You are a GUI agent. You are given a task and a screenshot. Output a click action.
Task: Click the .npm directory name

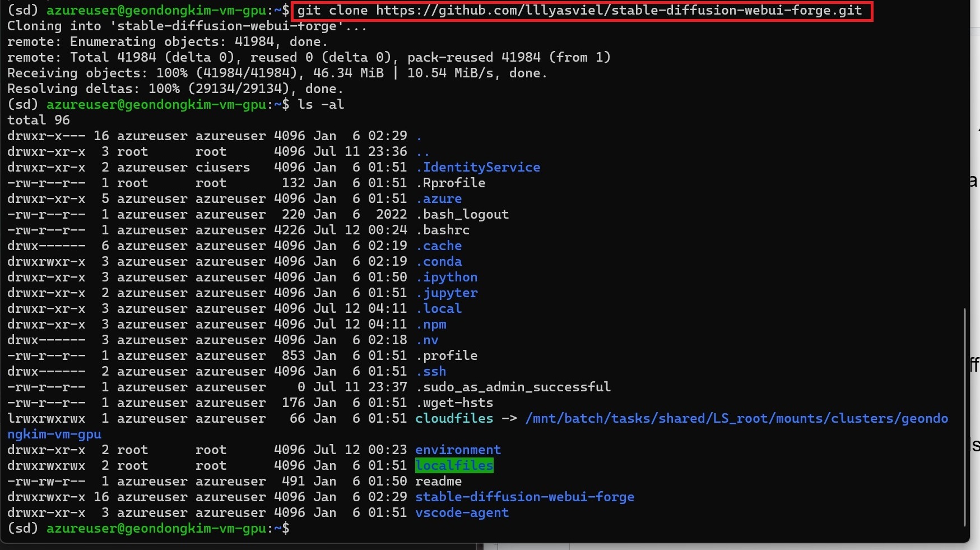coord(430,324)
